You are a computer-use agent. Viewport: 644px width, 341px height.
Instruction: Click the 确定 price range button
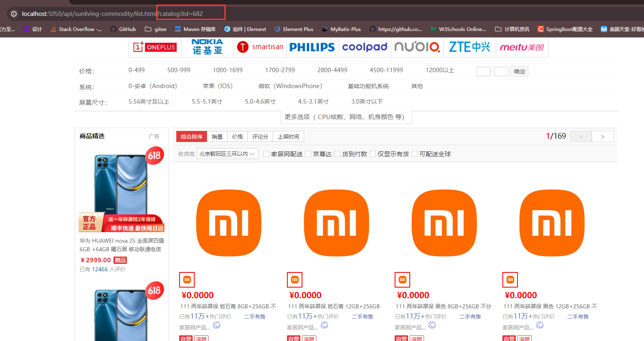point(520,71)
